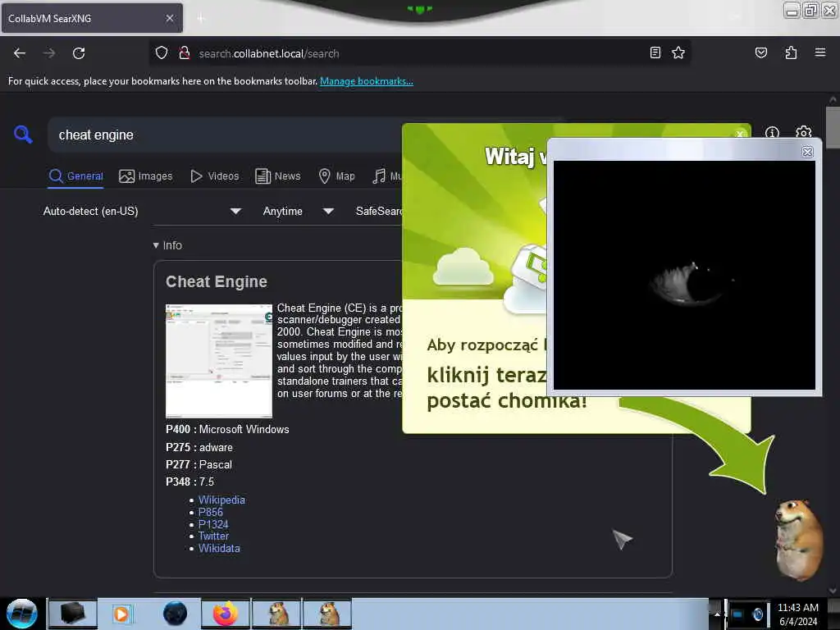Click the P400 : Microsoft Windows text
Screen dimensions: 840x630
(x=227, y=429)
